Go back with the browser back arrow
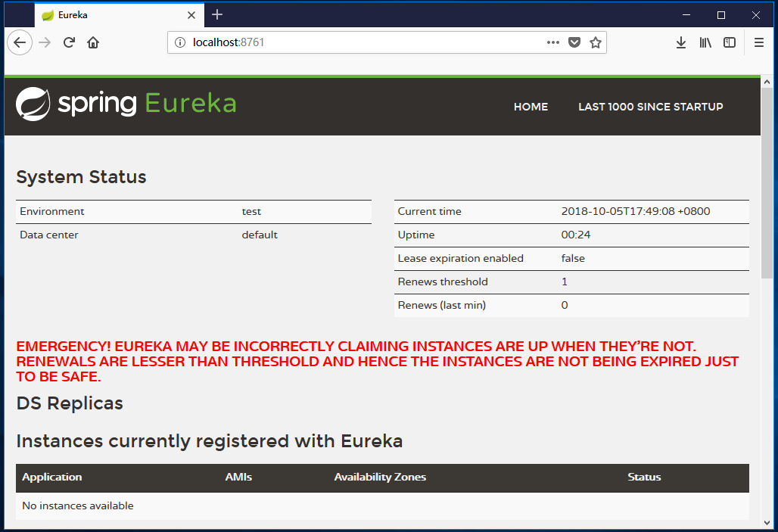Viewport: 778px width, 532px height. click(20, 42)
